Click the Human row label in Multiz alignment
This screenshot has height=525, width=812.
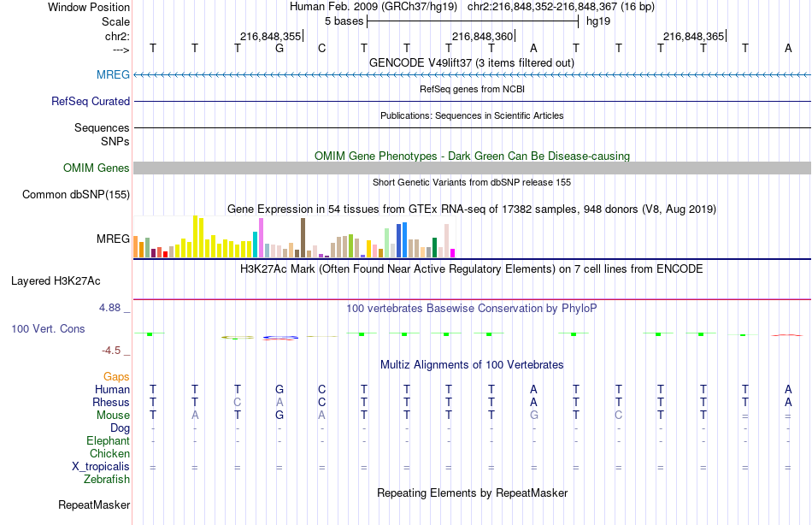pyautogui.click(x=112, y=389)
